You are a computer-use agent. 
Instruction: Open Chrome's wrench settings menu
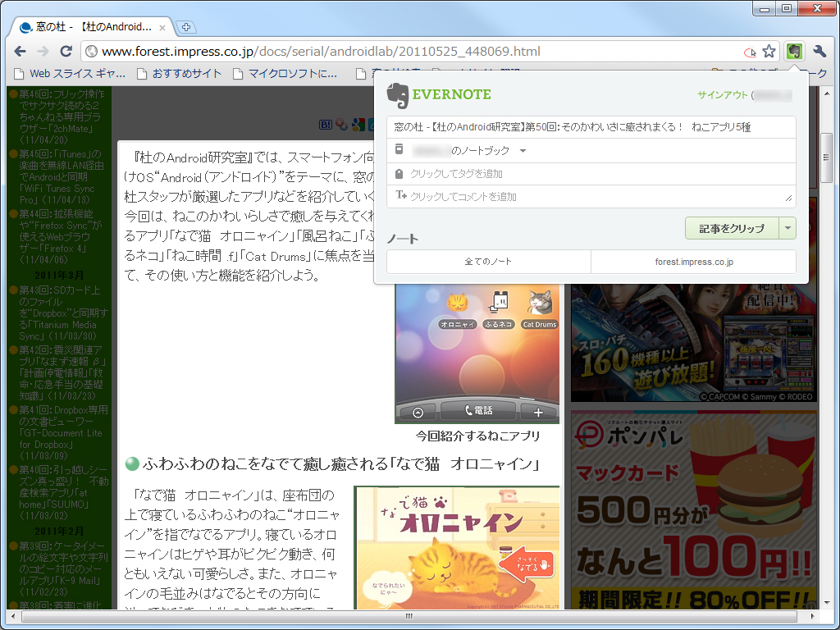click(x=819, y=50)
